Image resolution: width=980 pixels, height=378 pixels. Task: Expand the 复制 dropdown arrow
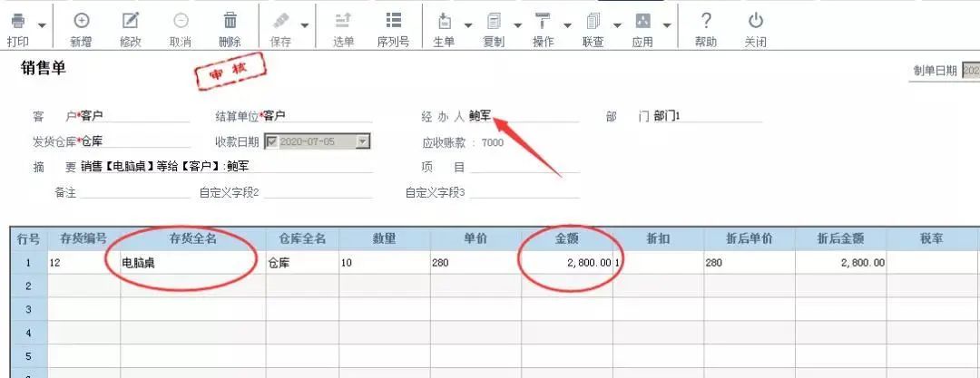coord(517,25)
